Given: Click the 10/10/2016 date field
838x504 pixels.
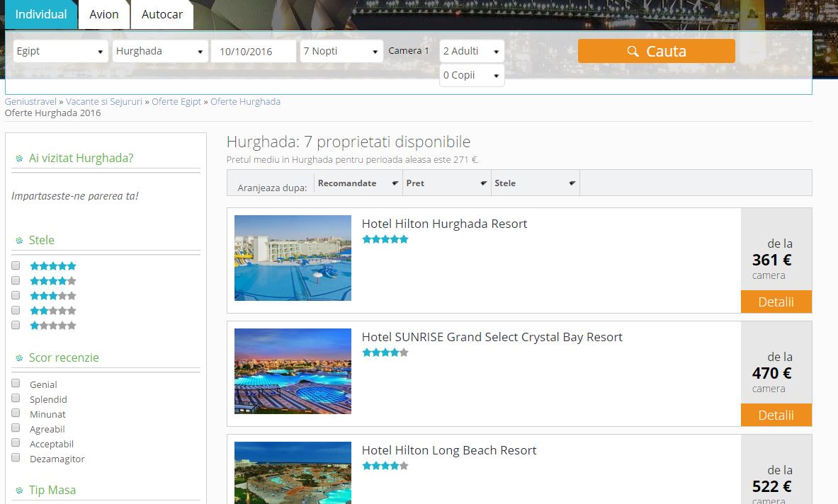Looking at the screenshot, I should click(x=254, y=51).
